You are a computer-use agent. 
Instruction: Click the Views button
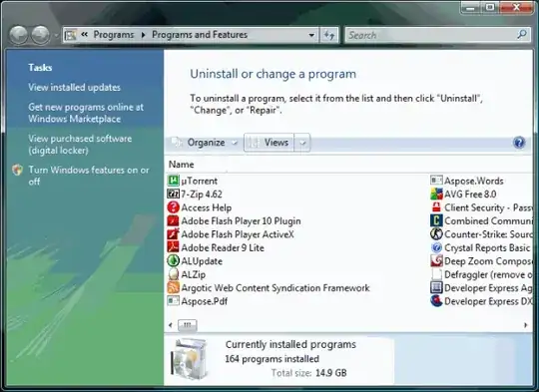(269, 143)
